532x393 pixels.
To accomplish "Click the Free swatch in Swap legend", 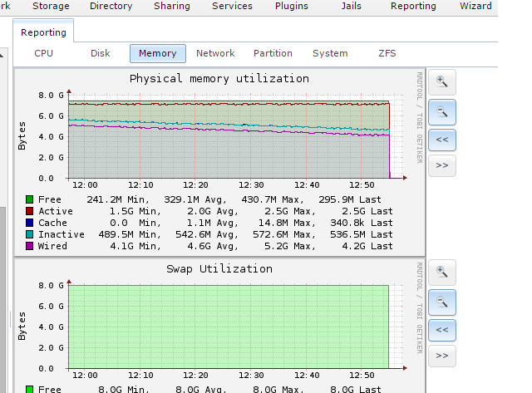I will pos(30,390).
